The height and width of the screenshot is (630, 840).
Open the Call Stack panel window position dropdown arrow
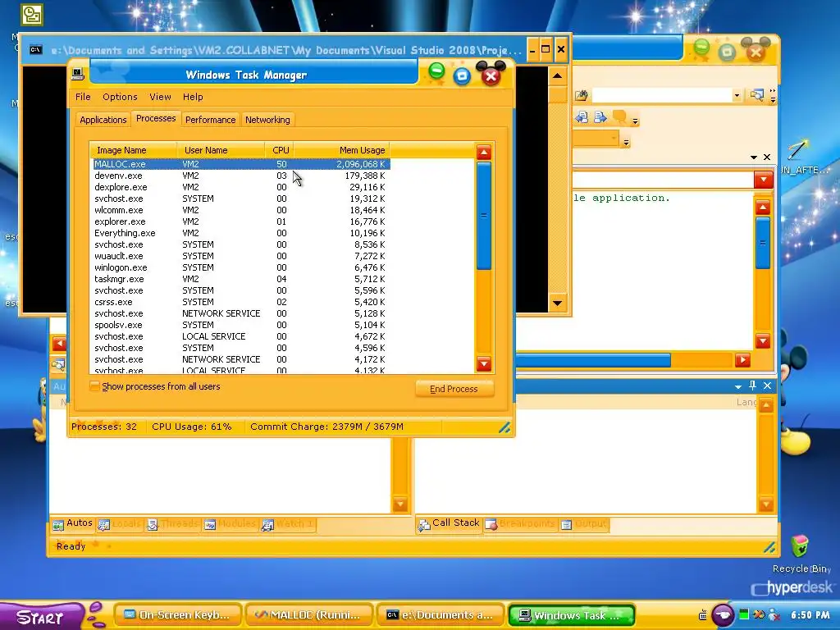pyautogui.click(x=738, y=386)
